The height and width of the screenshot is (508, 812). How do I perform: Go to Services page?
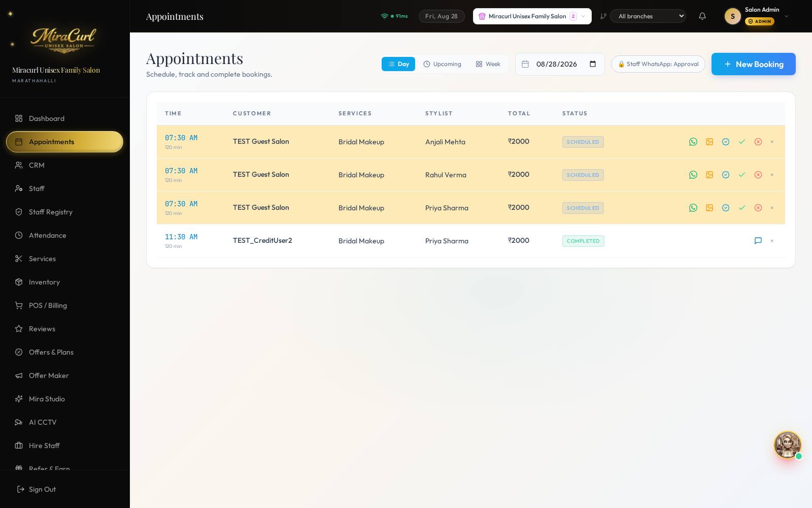tap(64, 259)
